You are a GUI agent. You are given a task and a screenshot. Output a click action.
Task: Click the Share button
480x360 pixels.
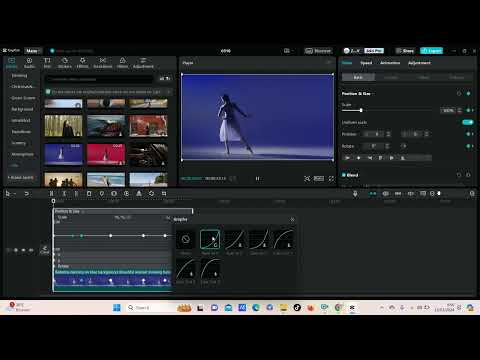click(405, 51)
